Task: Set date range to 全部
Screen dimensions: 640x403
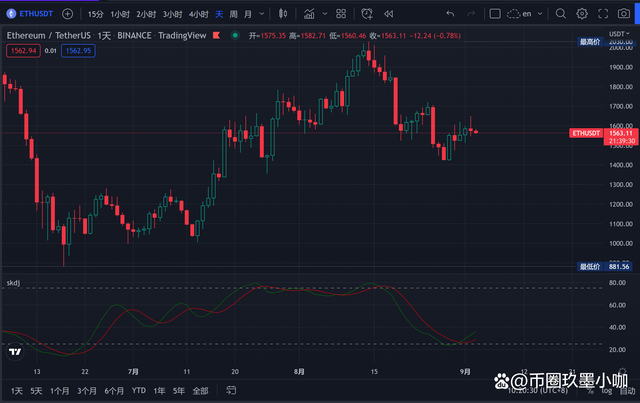Action: click(x=200, y=391)
